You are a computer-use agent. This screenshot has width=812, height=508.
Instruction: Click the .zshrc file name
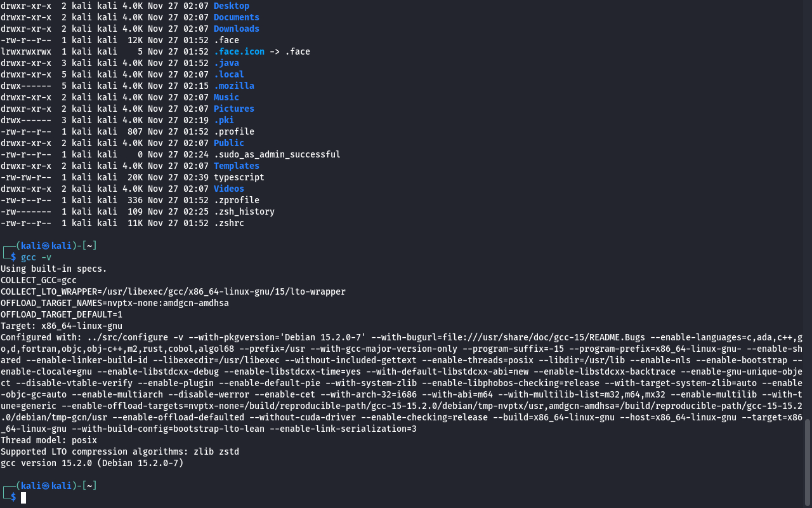click(x=228, y=223)
